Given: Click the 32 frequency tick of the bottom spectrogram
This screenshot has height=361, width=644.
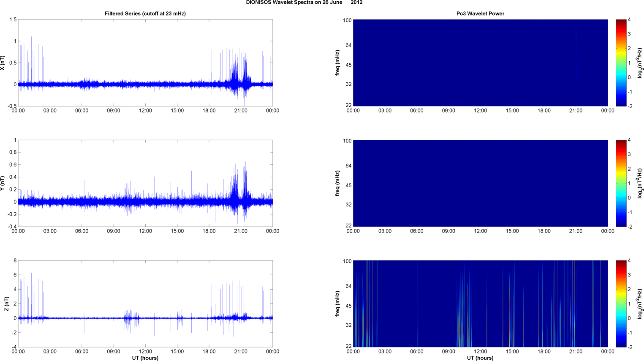Looking at the screenshot, I should [x=349, y=325].
